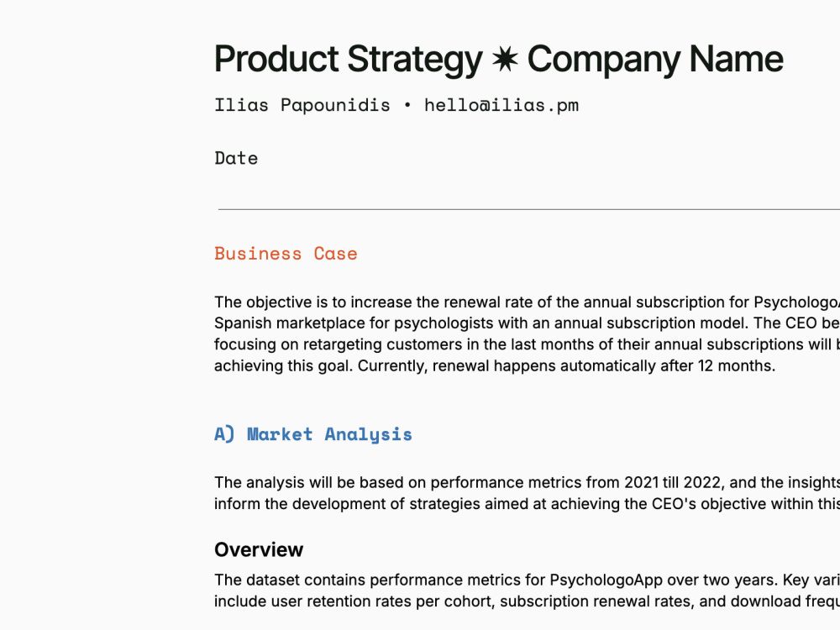
Task: Click the bullet separator between name and email
Action: (x=407, y=105)
